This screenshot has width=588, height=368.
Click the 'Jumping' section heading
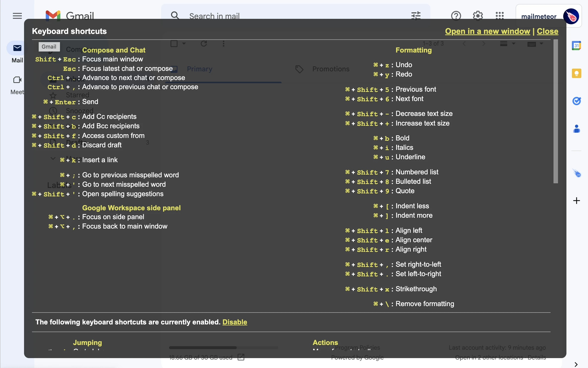[x=87, y=342]
